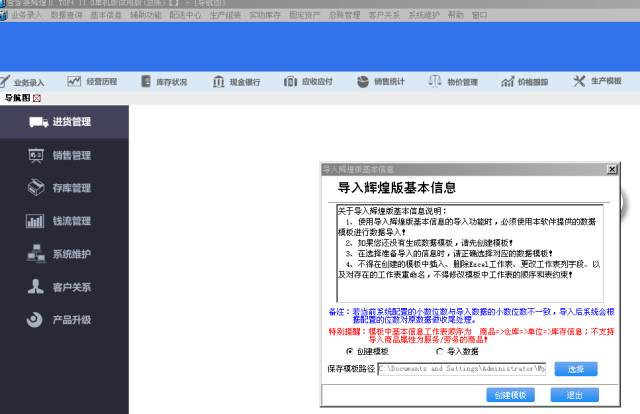The height and width of the screenshot is (414, 640).
Task: Open 基本信息 menu
Action: pyautogui.click(x=106, y=15)
